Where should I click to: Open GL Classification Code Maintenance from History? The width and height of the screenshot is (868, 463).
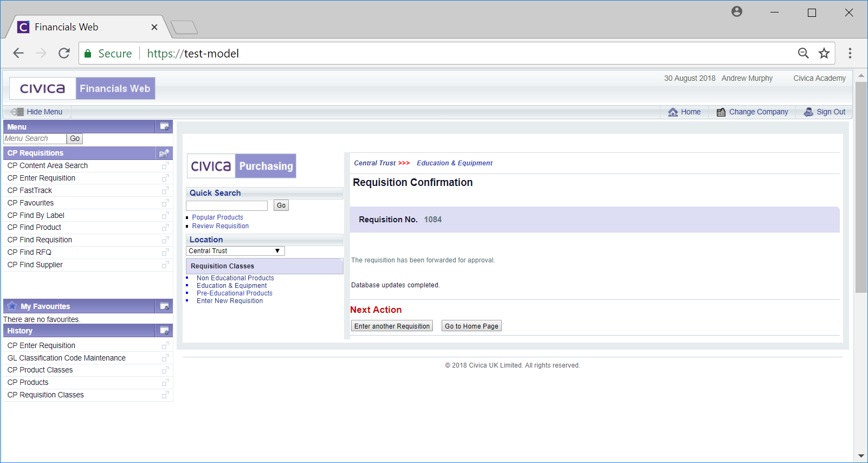tap(67, 358)
